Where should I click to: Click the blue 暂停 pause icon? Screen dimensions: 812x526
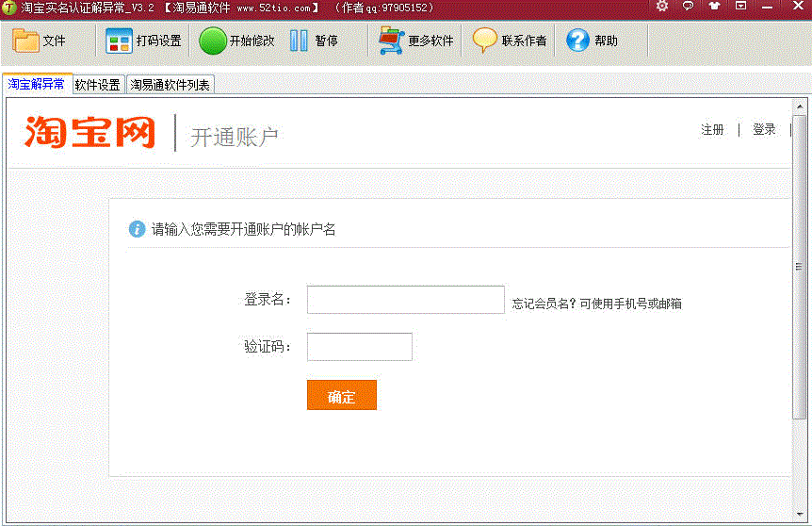pos(299,41)
